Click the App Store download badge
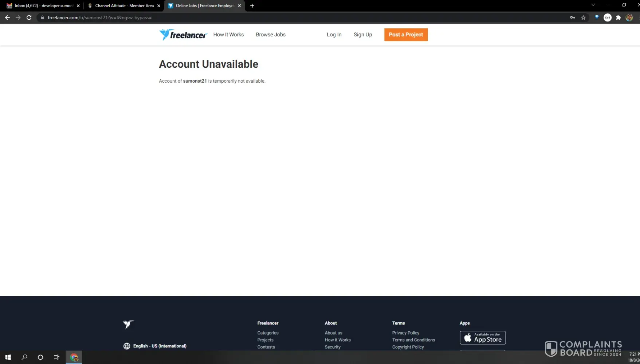Screen dimensions: 640x364 click(482, 337)
